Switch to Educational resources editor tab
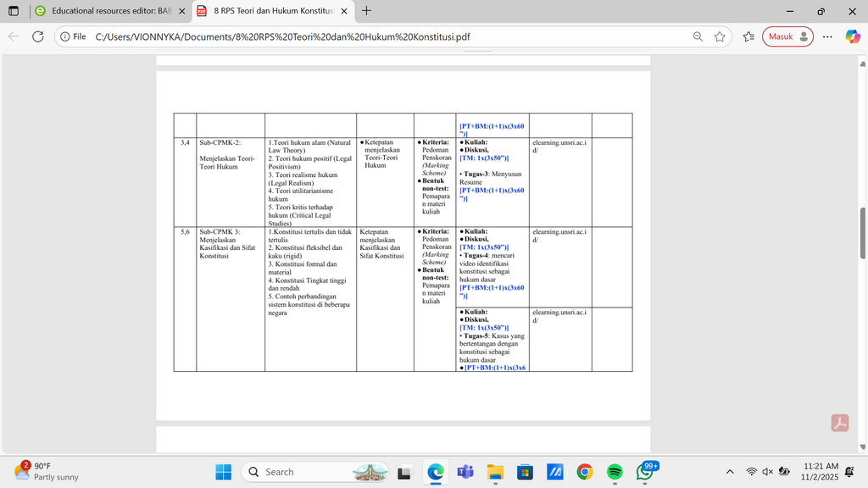The width and height of the screenshot is (868, 488). pos(111,11)
